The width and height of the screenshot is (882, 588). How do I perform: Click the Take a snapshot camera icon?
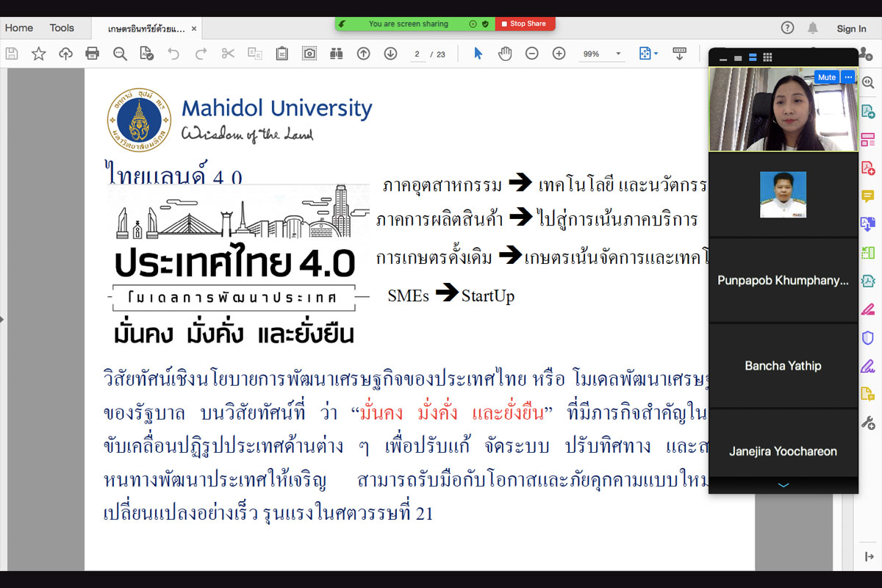tap(309, 54)
